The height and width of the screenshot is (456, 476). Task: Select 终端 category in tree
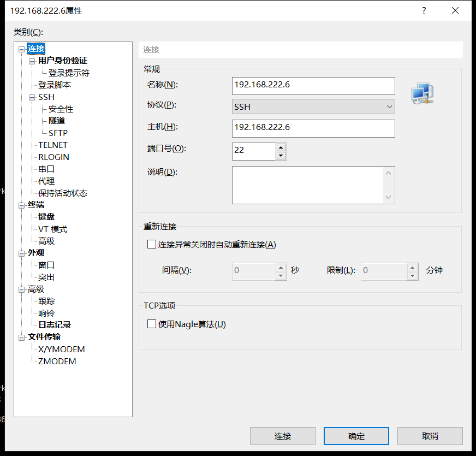click(36, 205)
